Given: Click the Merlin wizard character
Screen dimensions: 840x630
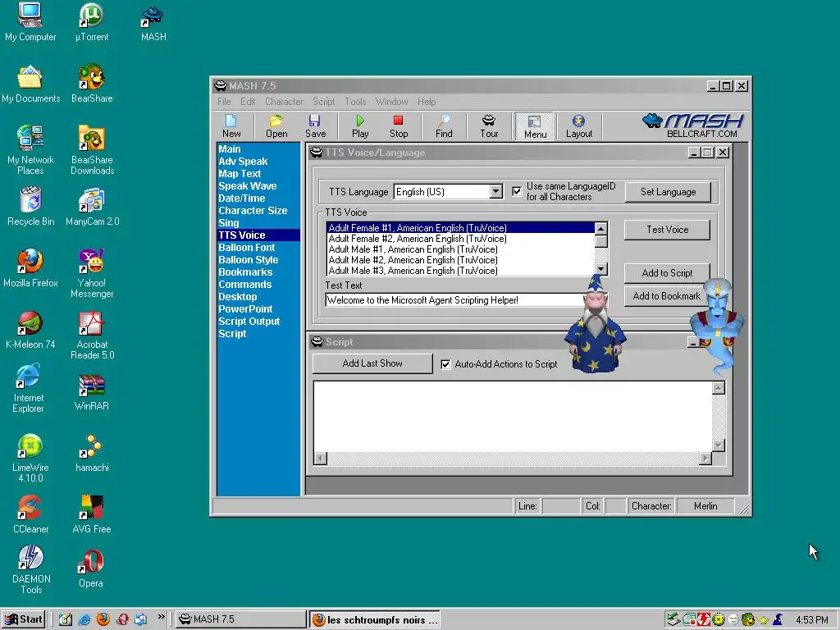Looking at the screenshot, I should click(x=596, y=324).
